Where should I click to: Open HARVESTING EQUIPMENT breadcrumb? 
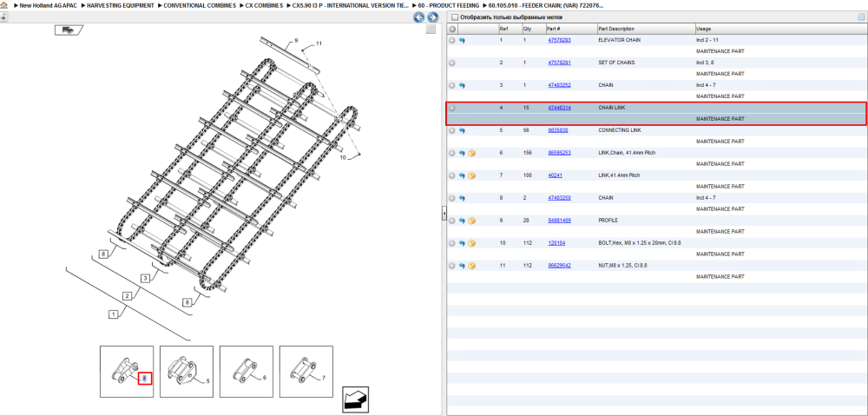(118, 5)
